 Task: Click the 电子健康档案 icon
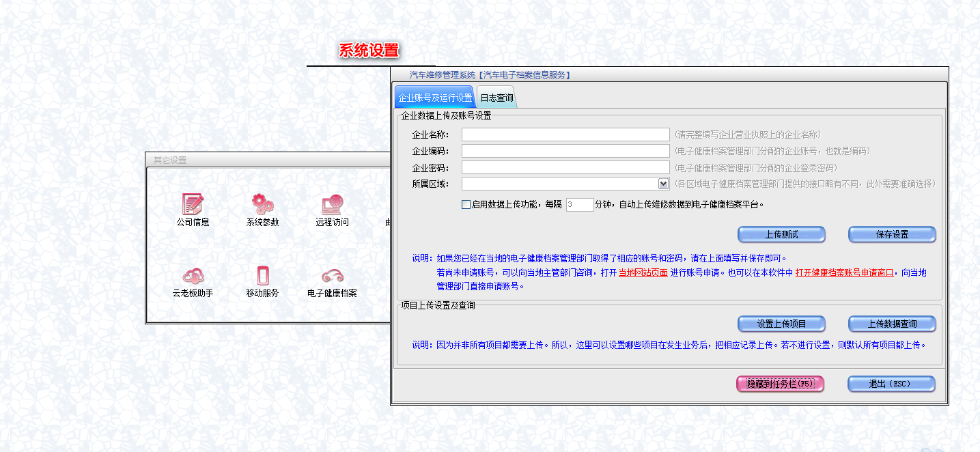point(332,276)
